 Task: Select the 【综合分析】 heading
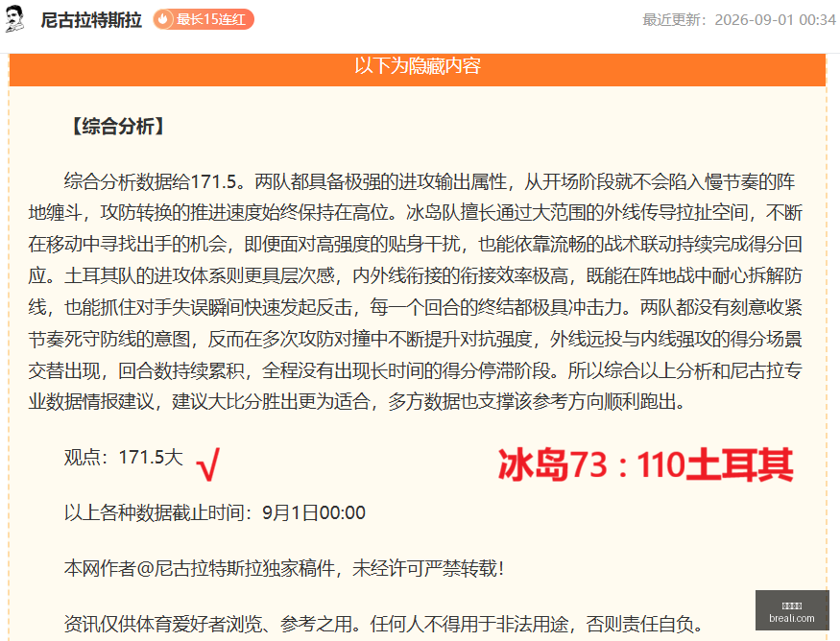coord(118,127)
